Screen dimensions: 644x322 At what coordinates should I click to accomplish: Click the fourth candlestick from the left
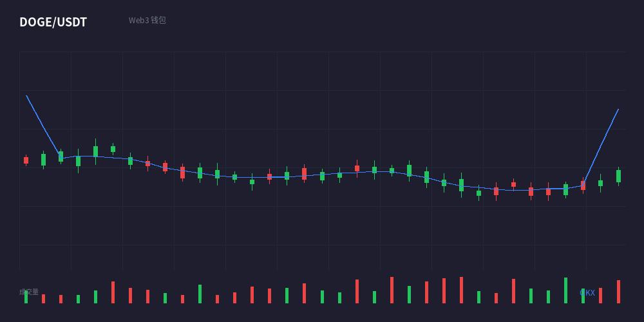coord(78,160)
